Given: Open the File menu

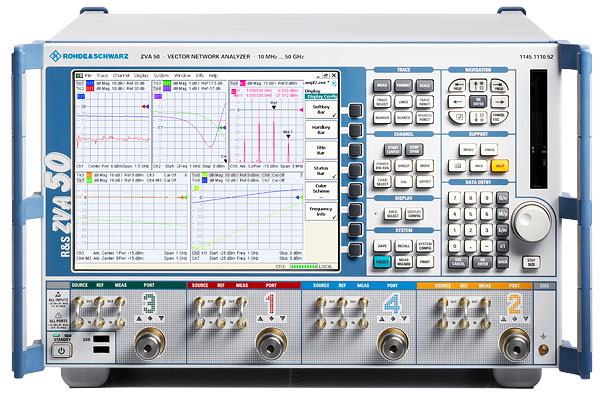Looking at the screenshot, I should [x=88, y=75].
